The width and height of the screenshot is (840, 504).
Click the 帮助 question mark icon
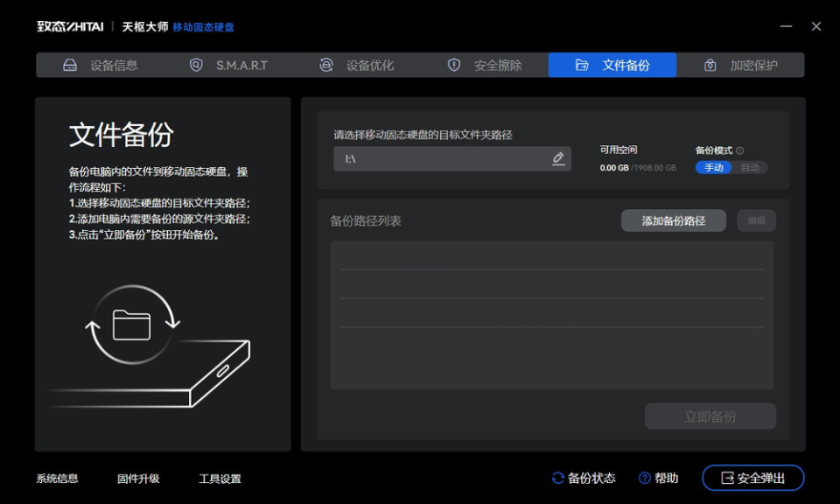[645, 478]
